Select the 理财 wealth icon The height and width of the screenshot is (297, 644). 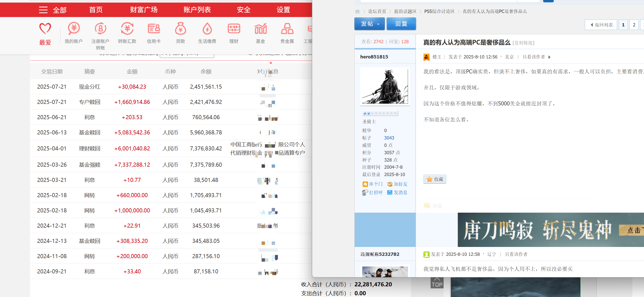[234, 29]
